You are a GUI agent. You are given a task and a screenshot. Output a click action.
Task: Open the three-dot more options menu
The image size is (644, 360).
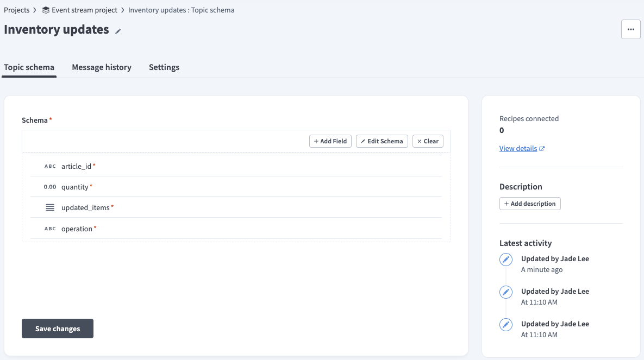click(630, 29)
